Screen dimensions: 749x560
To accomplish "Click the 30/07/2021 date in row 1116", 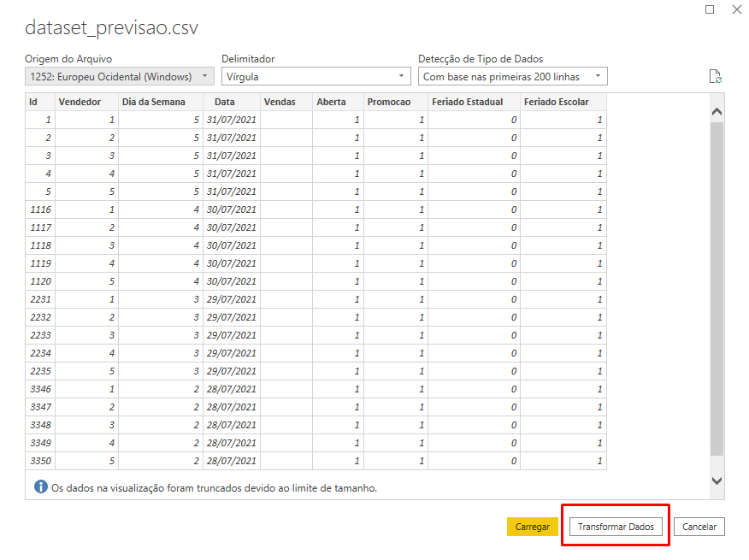I will coord(231,209).
